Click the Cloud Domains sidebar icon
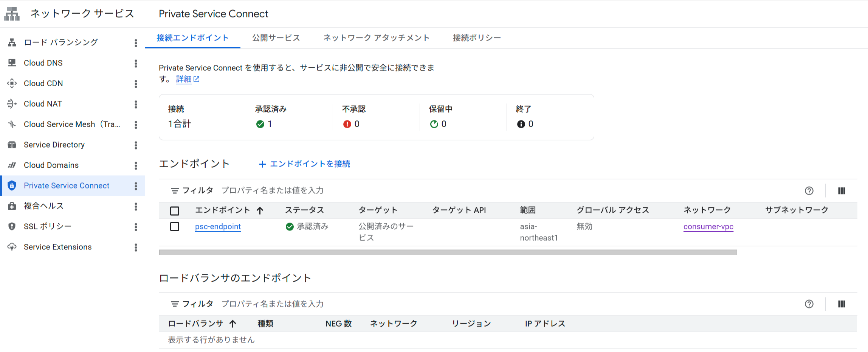 pyautogui.click(x=12, y=165)
